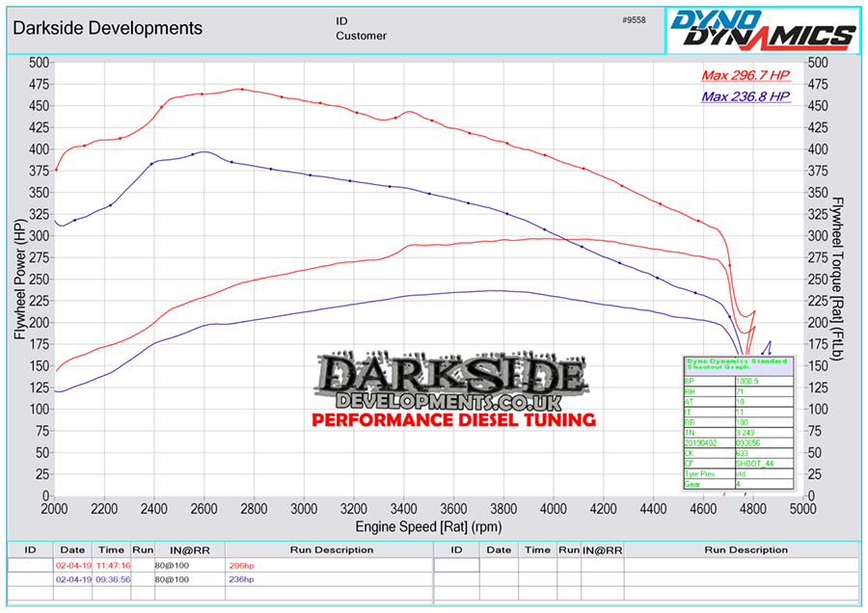The image size is (868, 613).
Task: Click the 'Engine Speed [Rat] (rpm)' axis title
Action: [428, 526]
